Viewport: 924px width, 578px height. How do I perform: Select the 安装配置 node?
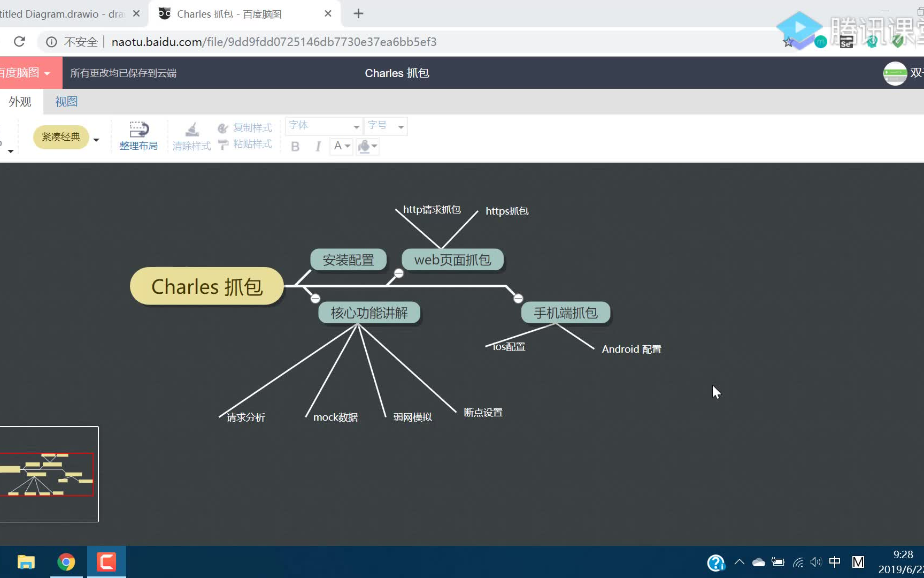[x=348, y=260]
